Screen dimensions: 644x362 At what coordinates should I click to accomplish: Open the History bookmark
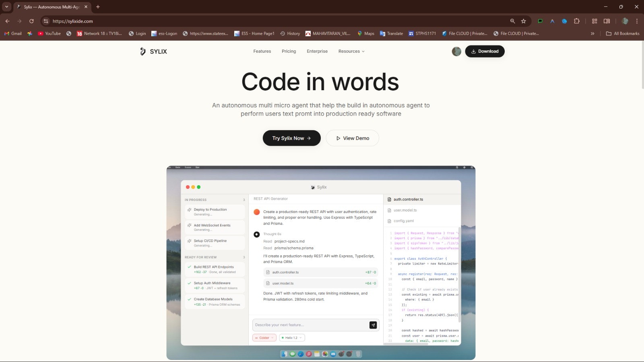290,33
